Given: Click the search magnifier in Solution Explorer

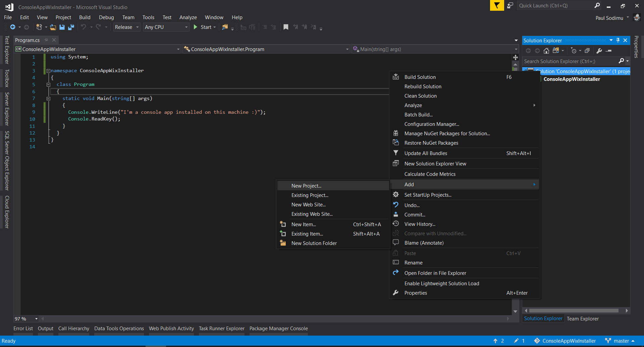Looking at the screenshot, I should [622, 61].
